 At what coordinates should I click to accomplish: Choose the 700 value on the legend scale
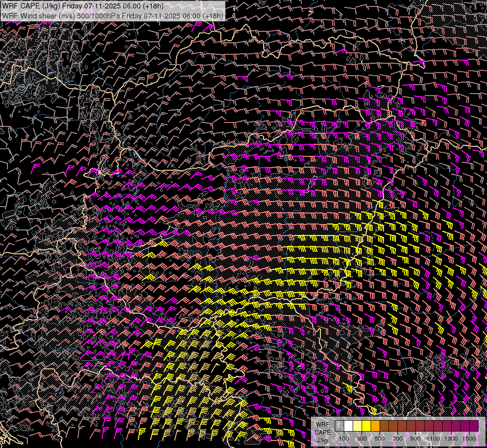coord(397,439)
